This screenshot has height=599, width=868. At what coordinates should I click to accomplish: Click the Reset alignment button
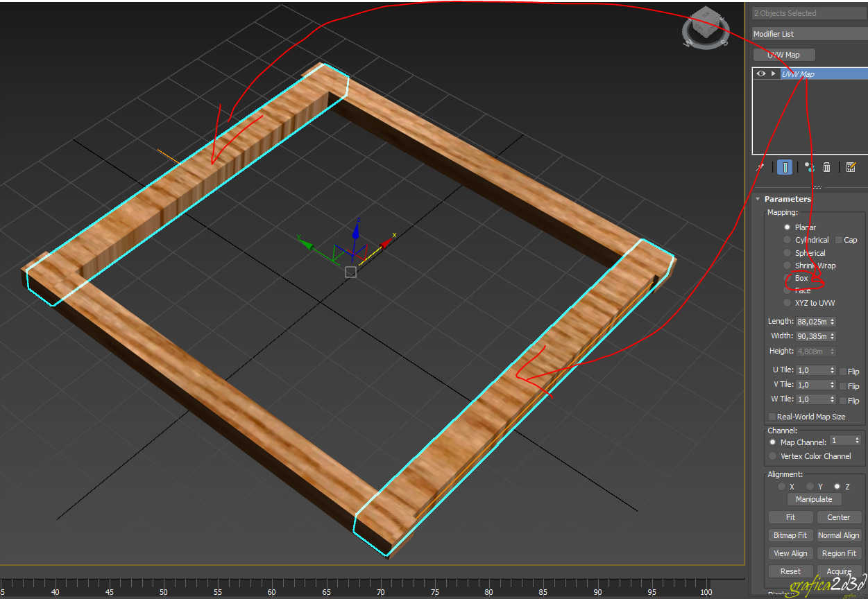pyautogui.click(x=790, y=571)
